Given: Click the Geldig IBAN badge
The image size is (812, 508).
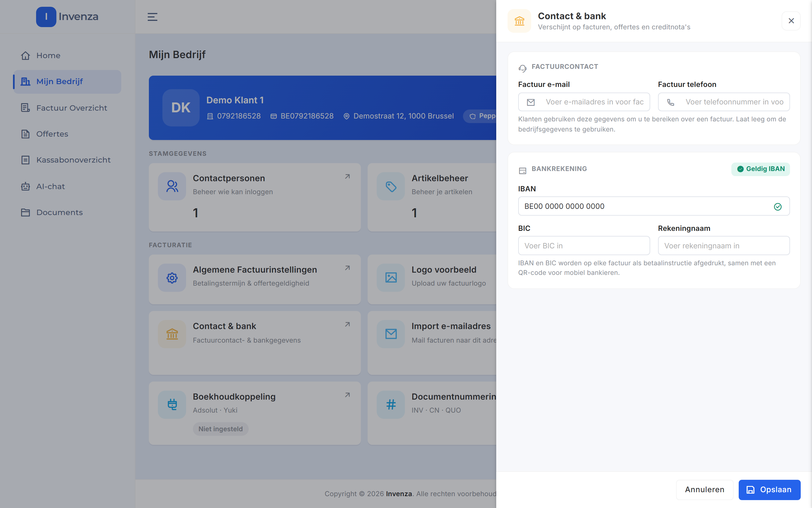Looking at the screenshot, I should tap(761, 169).
